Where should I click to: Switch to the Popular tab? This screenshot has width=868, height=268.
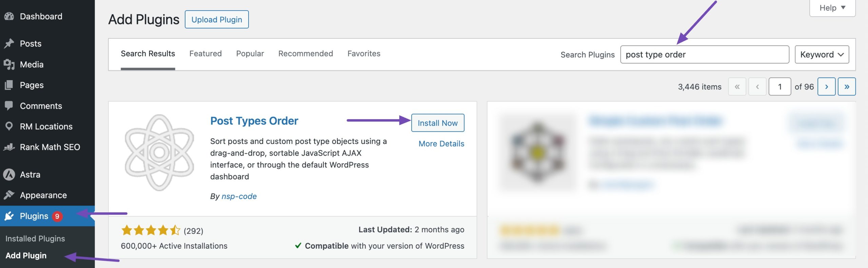[250, 54]
